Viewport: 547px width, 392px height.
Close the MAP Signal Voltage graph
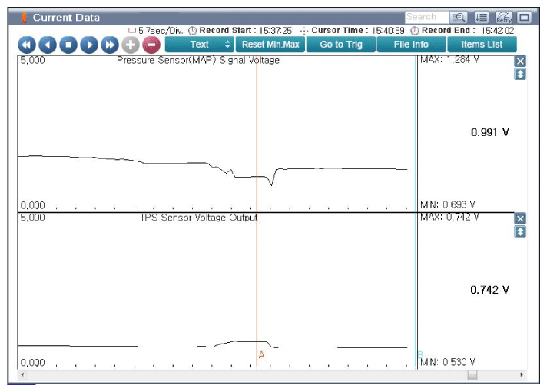(520, 61)
